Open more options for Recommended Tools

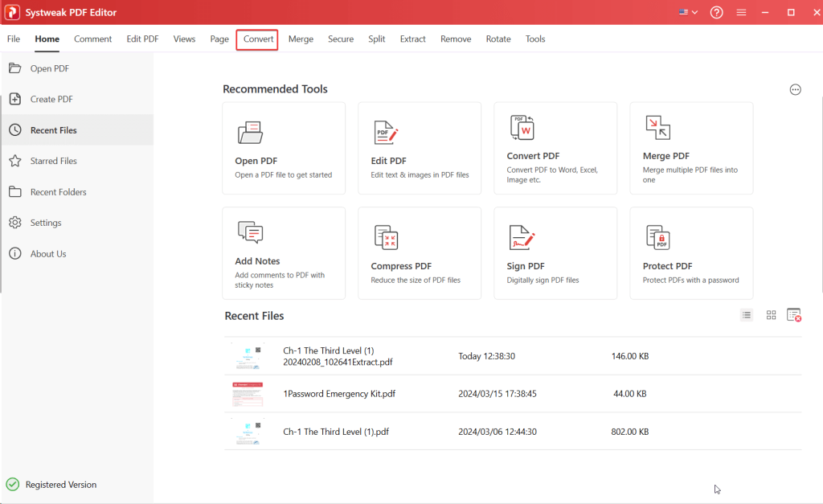tap(795, 90)
